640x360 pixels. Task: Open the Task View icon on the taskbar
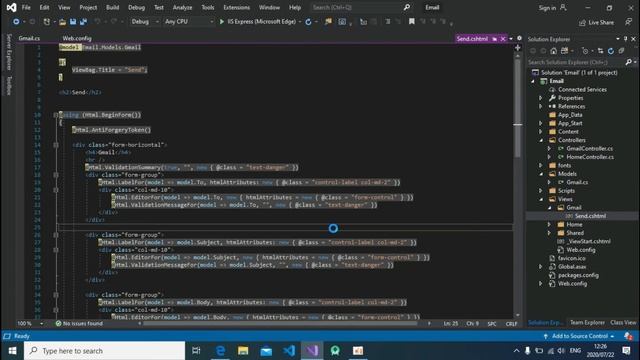coord(196,351)
